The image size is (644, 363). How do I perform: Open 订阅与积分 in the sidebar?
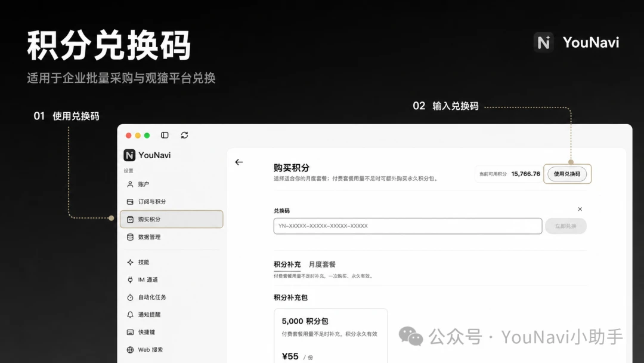tap(171, 202)
